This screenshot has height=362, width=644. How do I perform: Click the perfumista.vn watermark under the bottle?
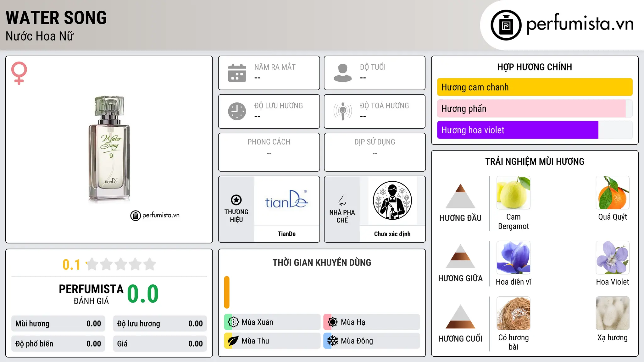(x=155, y=215)
